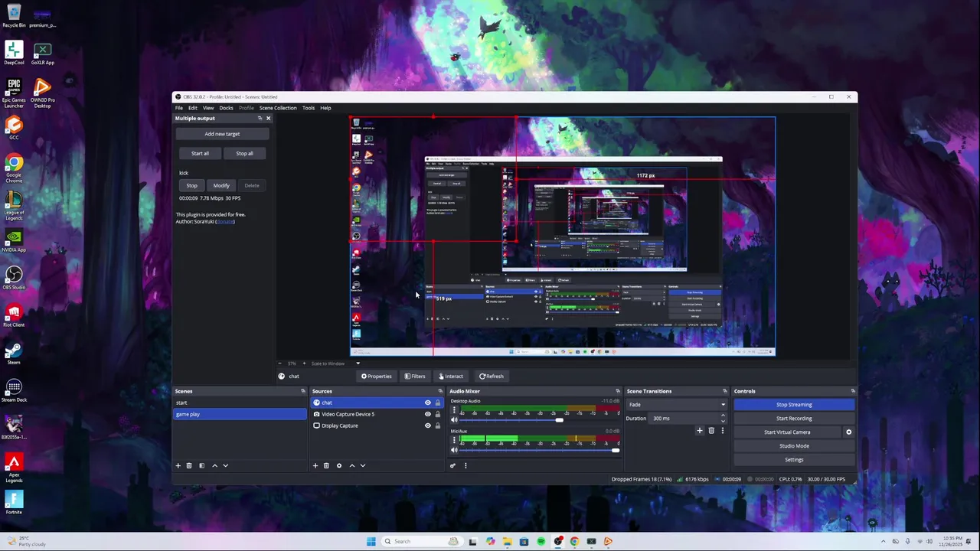980x551 pixels.
Task: Close the Multiple output dock
Action: pyautogui.click(x=268, y=118)
